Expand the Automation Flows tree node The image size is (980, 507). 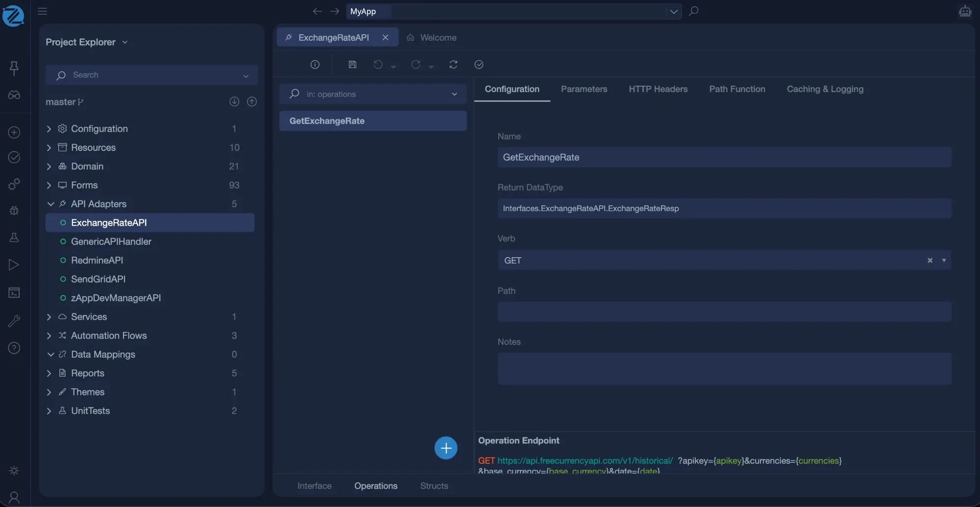click(49, 336)
